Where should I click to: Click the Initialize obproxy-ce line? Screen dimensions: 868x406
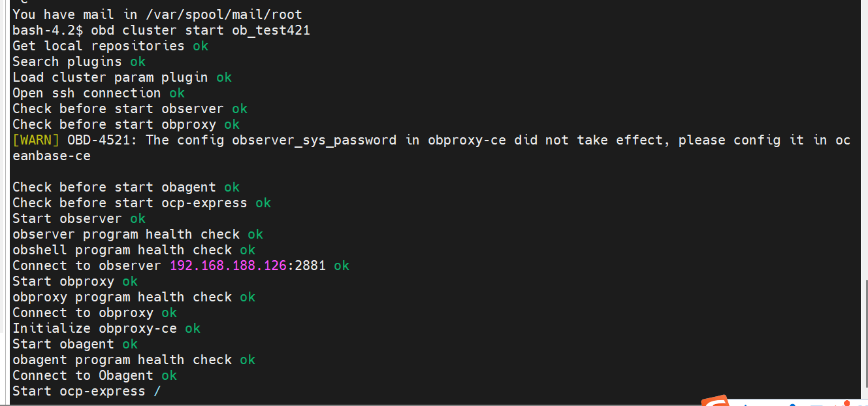coord(106,328)
